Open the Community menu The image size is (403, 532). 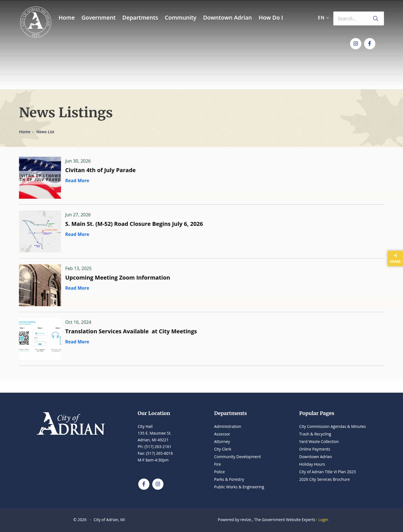[x=181, y=18]
